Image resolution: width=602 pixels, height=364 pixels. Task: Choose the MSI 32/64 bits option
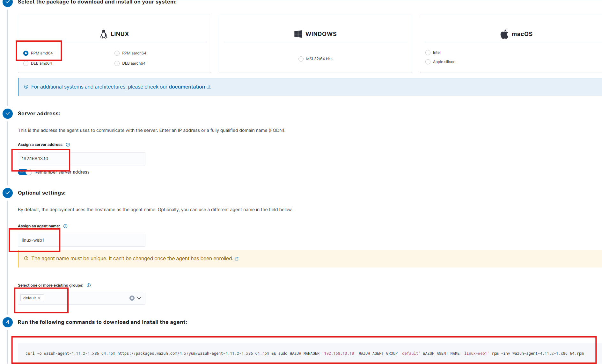click(x=301, y=59)
